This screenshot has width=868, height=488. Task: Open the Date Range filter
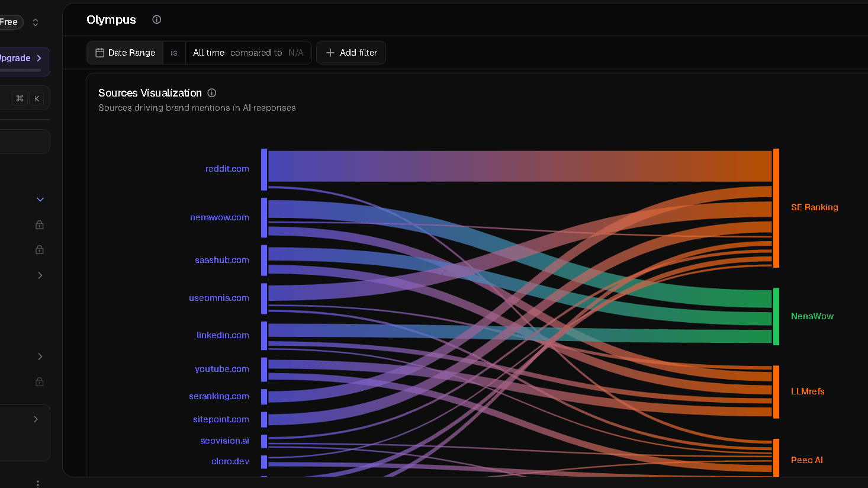click(125, 53)
